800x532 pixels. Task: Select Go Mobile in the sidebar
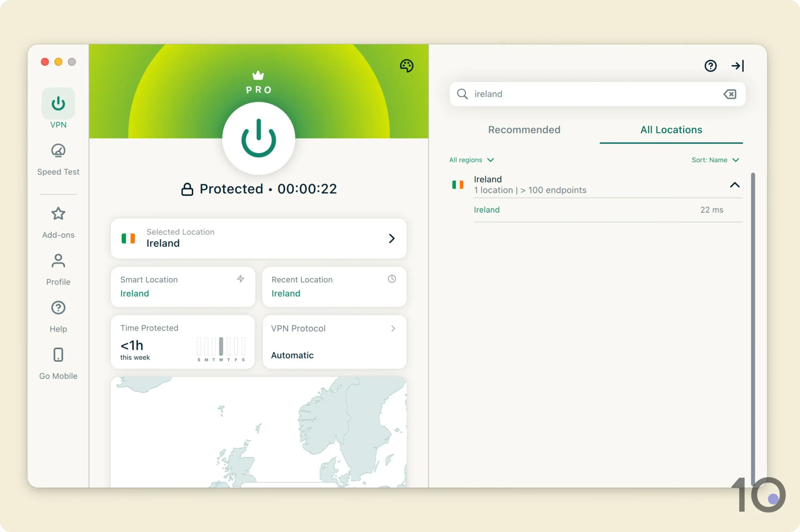pyautogui.click(x=58, y=363)
